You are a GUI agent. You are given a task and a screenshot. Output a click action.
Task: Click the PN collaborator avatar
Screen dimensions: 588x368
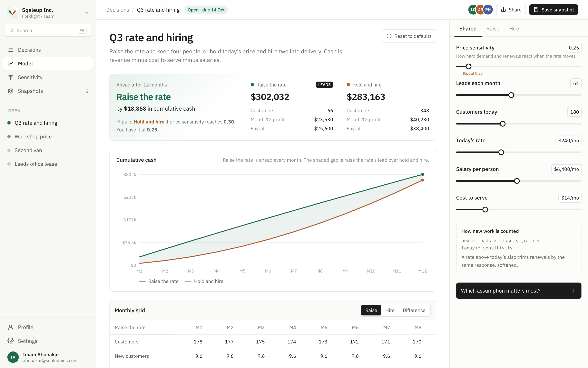(x=488, y=10)
